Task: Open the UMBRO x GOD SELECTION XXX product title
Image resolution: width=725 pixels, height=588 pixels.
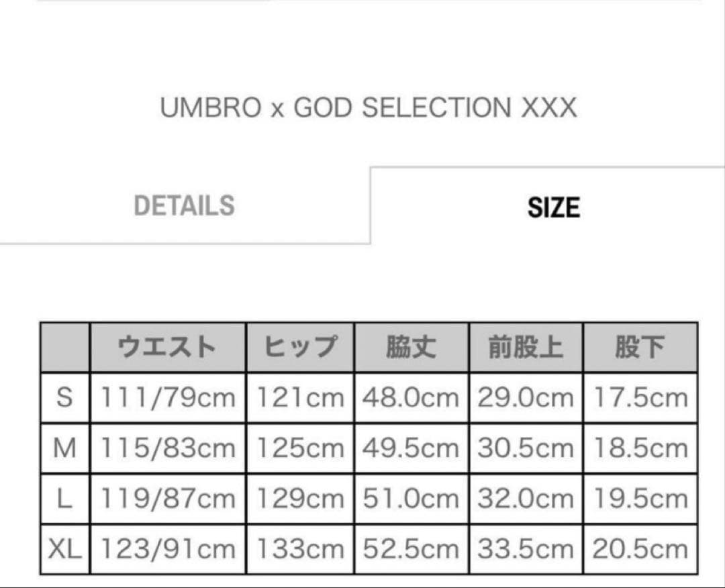Action: [368, 106]
